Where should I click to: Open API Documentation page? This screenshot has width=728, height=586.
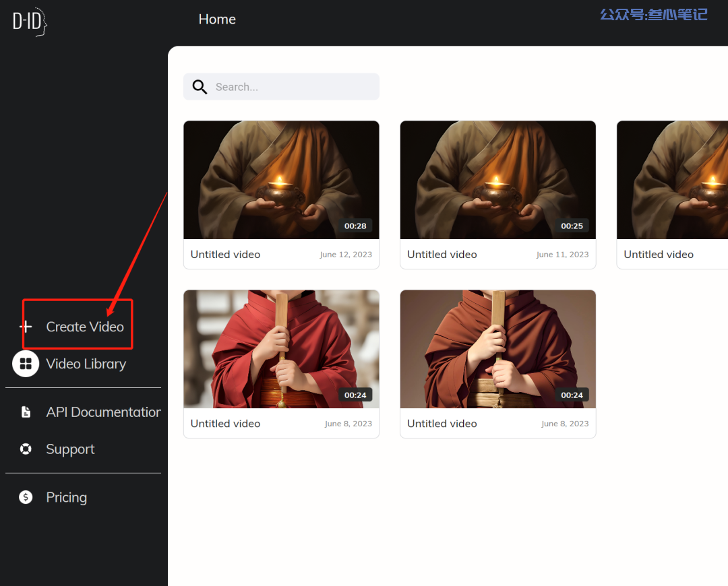[x=104, y=412]
